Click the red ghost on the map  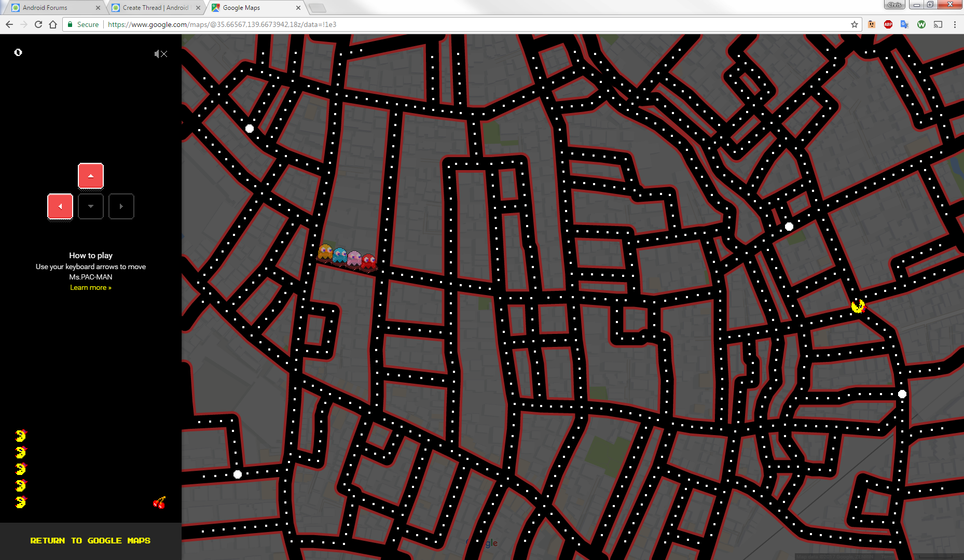tap(369, 261)
